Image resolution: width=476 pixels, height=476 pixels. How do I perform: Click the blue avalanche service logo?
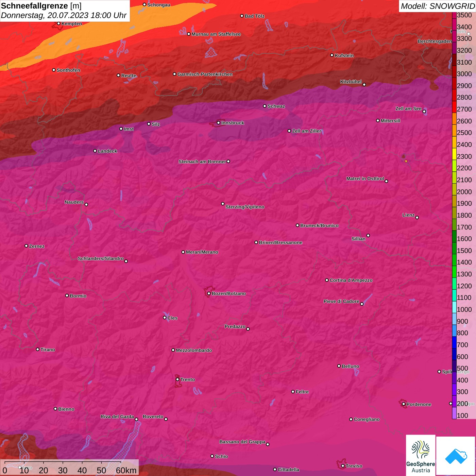pyautogui.click(x=456, y=456)
